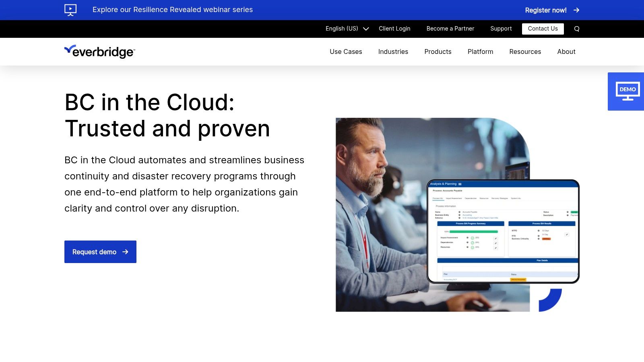Open the About menu
The height and width of the screenshot is (362, 644).
coord(566,51)
